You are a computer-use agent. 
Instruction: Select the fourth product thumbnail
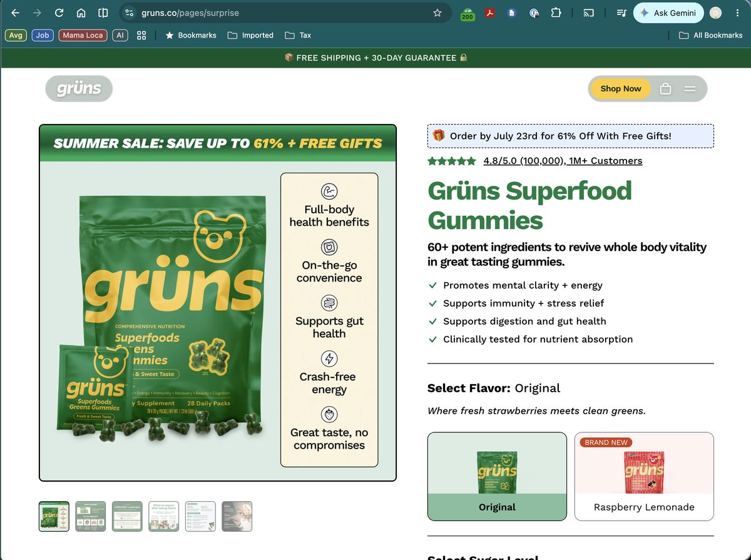click(164, 516)
